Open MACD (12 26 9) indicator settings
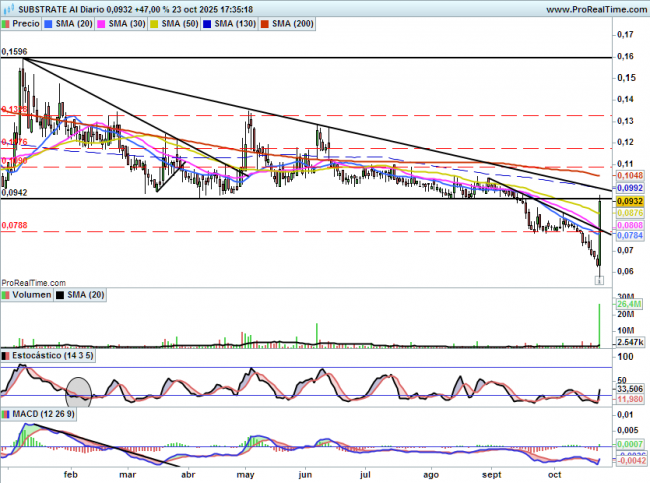 36,413
